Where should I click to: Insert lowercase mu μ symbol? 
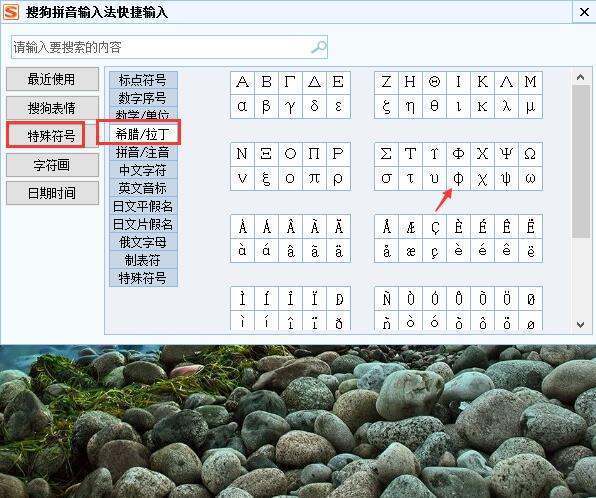[530, 106]
